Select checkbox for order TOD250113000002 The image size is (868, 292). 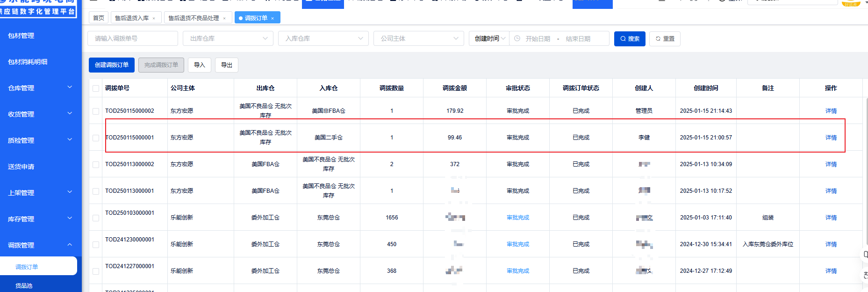96,165
